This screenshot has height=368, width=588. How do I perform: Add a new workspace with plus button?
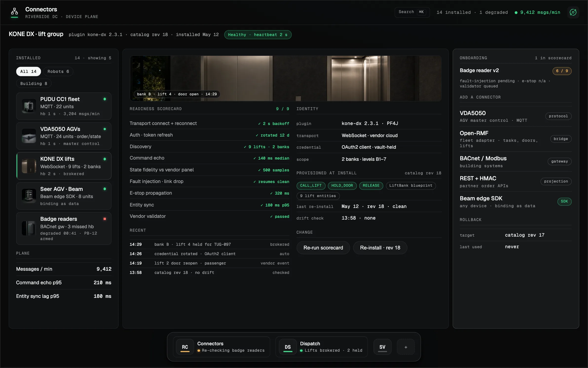coord(406,347)
